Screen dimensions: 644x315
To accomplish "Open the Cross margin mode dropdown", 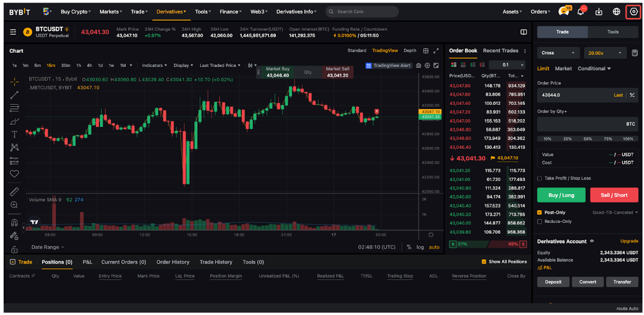I will [559, 53].
